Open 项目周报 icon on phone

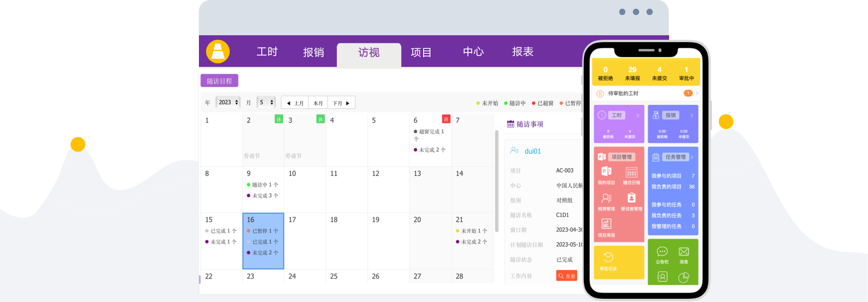tap(606, 224)
